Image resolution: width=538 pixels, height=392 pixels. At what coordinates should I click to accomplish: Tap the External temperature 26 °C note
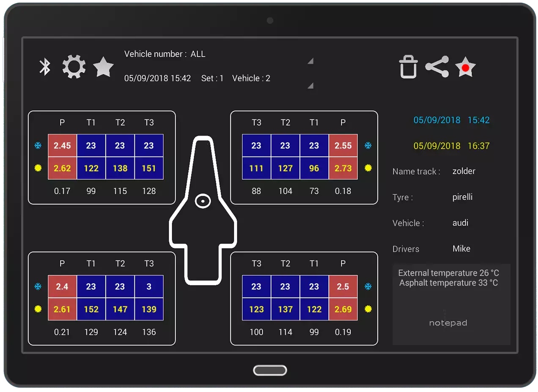449,273
